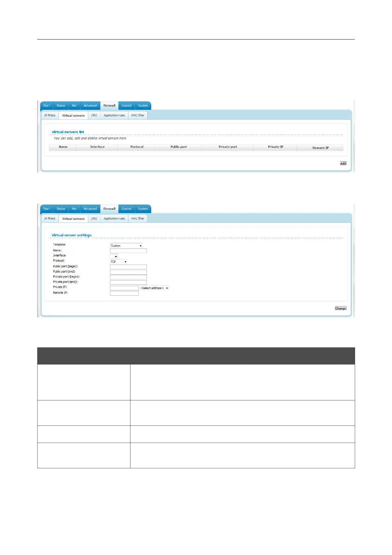Click the Public port column header
This screenshot has width=392, height=555.
point(179,147)
